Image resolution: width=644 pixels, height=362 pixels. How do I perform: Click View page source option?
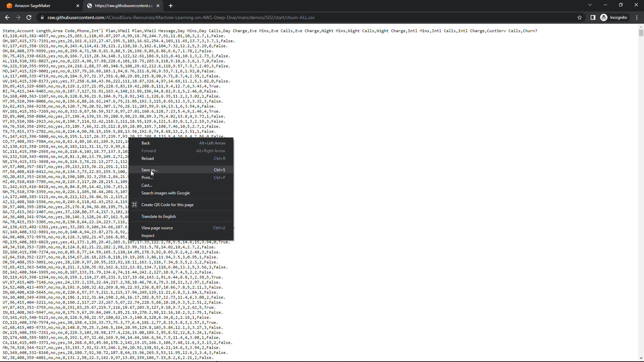157,228
